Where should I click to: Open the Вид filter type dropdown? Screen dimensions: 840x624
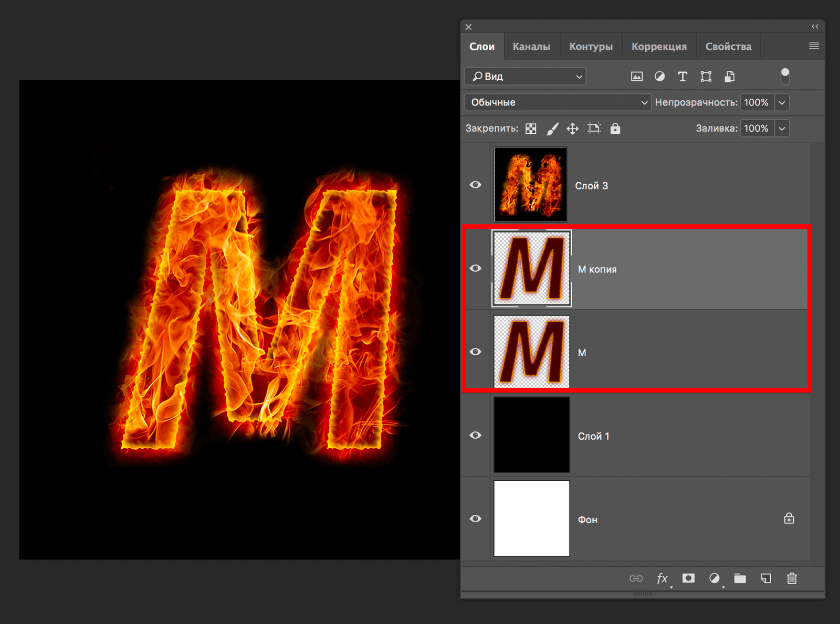(525, 77)
